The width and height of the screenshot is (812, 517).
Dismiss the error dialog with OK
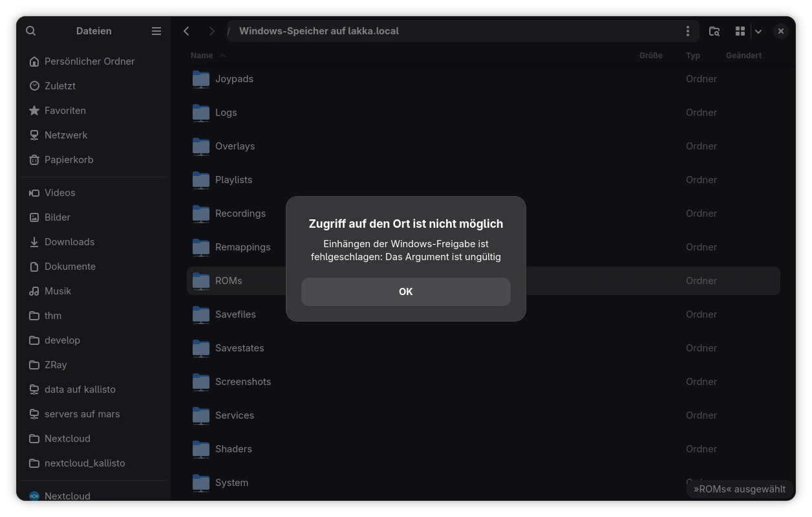pos(406,292)
